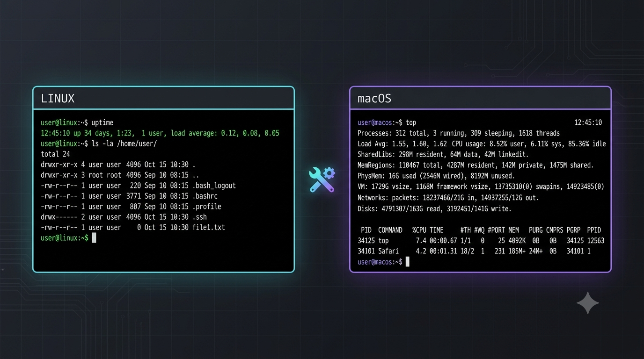644x359 pixels.
Task: Select the 'Disks: 4791307/163G read' line
Action: (434, 208)
